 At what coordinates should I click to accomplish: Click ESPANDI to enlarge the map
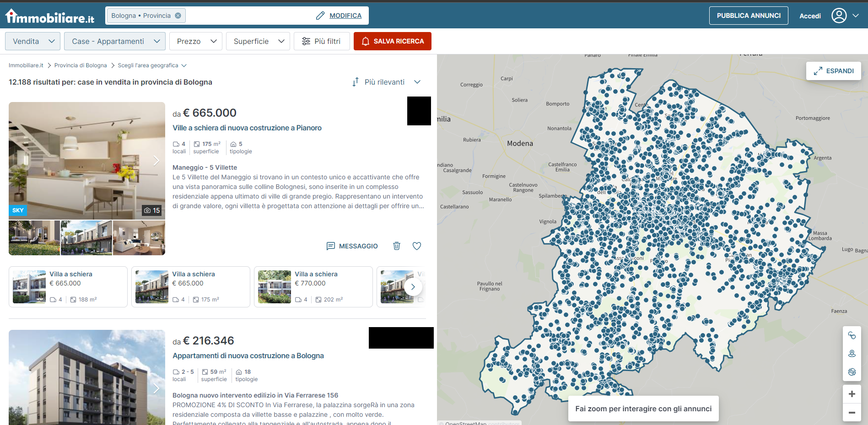(834, 71)
